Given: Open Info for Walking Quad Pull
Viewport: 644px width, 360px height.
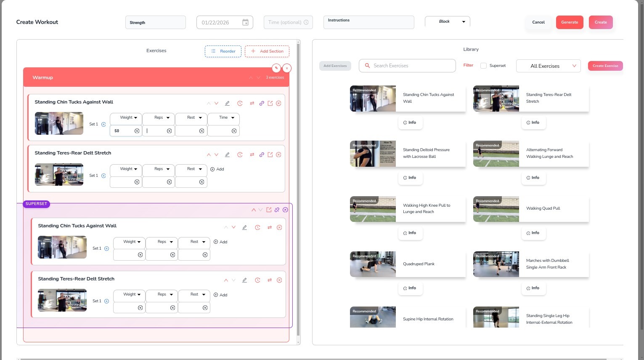Looking at the screenshot, I should click(533, 233).
